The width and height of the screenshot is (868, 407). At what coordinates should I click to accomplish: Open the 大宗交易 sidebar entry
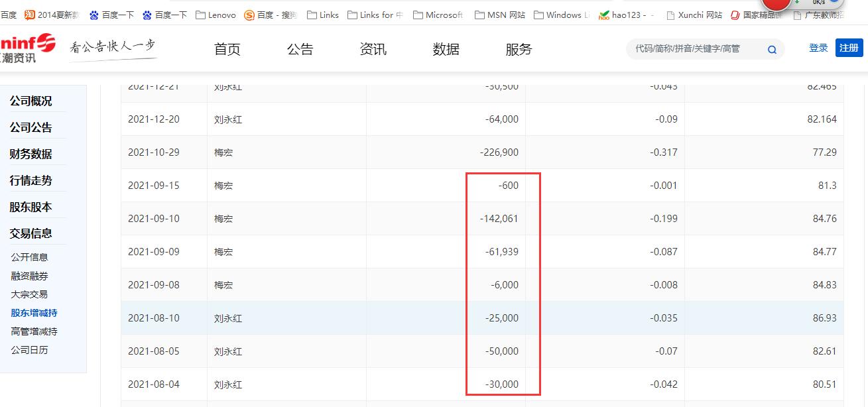[29, 294]
